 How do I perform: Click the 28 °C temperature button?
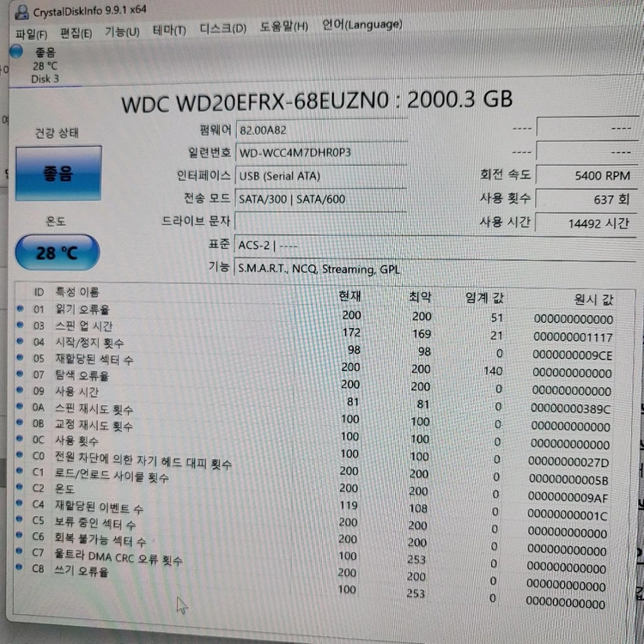57,252
